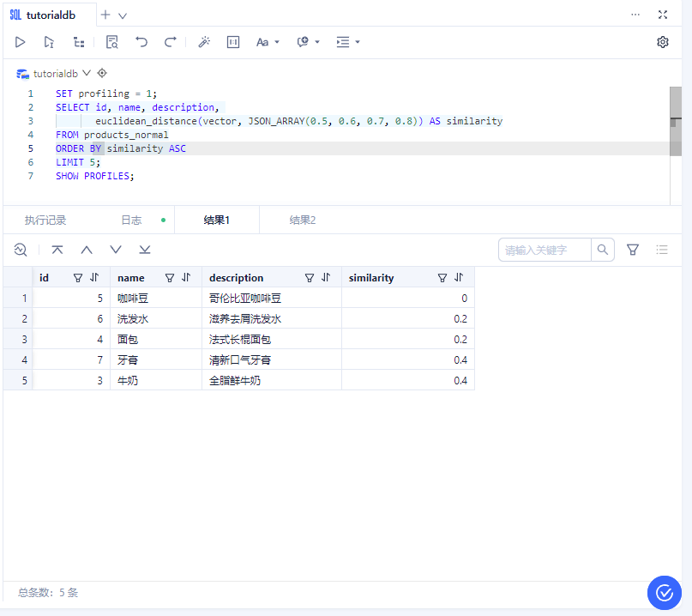The height and width of the screenshot is (616, 692).
Task: Sort the name column
Action: point(186,278)
